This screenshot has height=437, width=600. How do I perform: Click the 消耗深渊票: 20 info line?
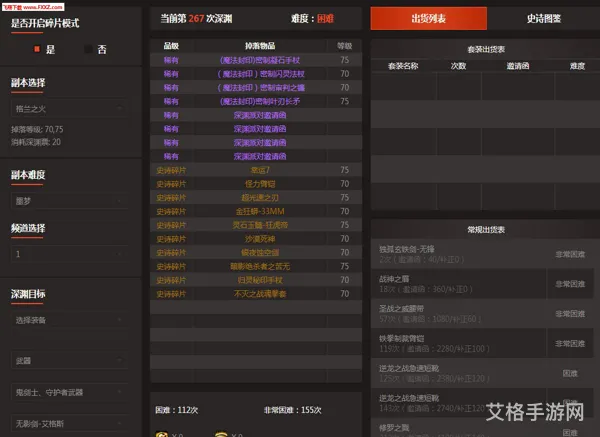pos(36,142)
